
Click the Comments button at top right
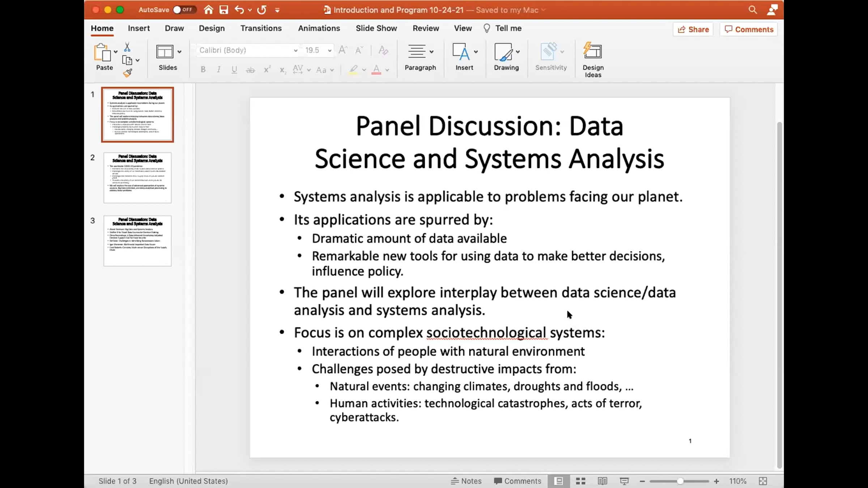tap(749, 29)
